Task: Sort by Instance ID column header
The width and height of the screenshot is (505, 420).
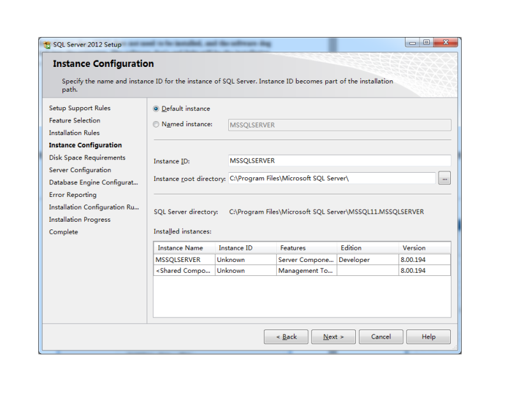Action: click(245, 248)
